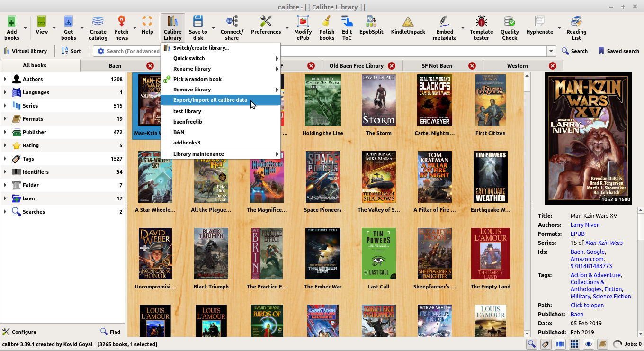Open the Jobs spinner indicator
The image size is (644, 351).
(x=617, y=344)
